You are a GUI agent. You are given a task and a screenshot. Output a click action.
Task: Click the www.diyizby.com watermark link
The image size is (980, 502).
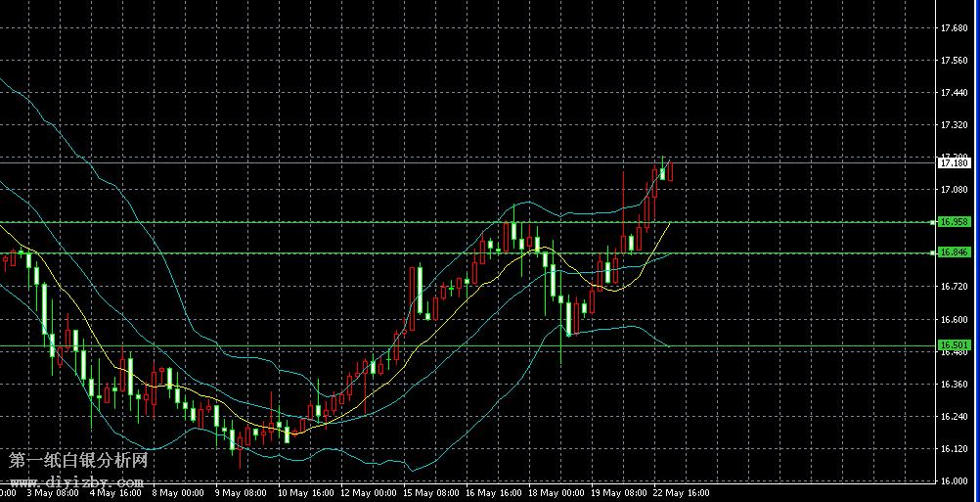pos(76,482)
